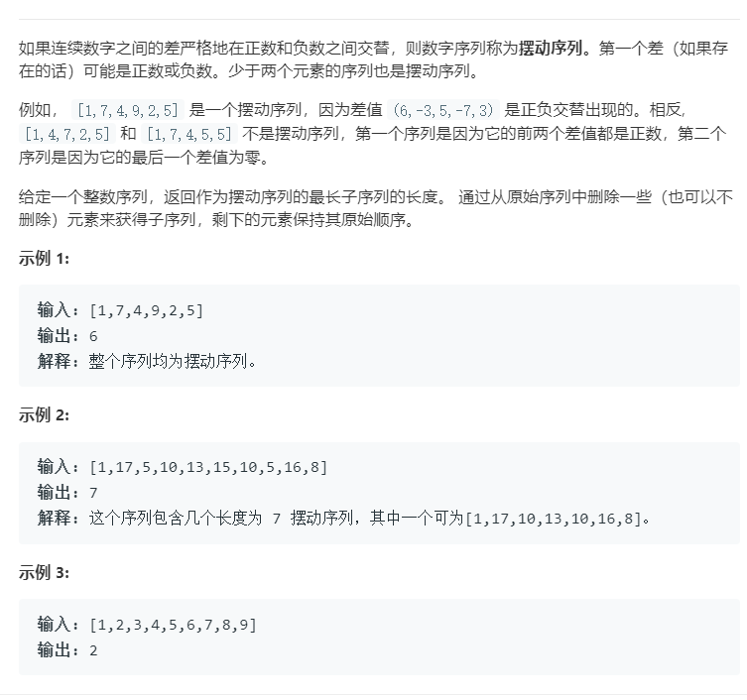Click the 示例 1 heading
747x700 pixels.
[44, 259]
